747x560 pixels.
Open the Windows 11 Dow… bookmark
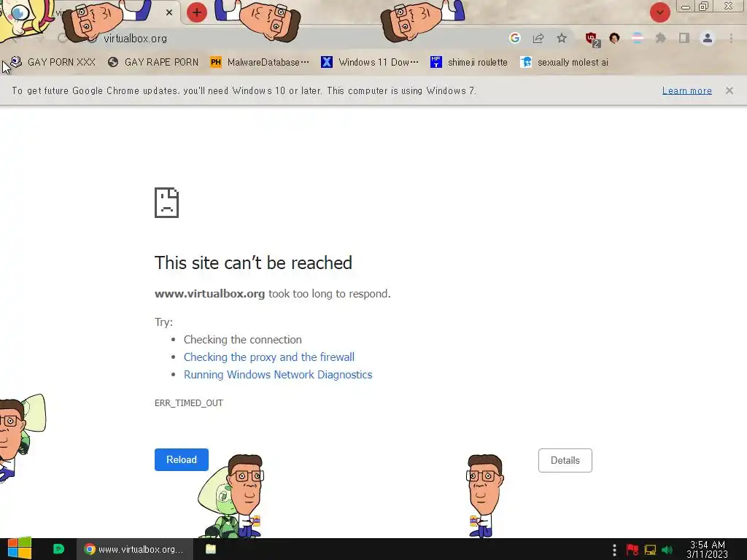point(370,63)
